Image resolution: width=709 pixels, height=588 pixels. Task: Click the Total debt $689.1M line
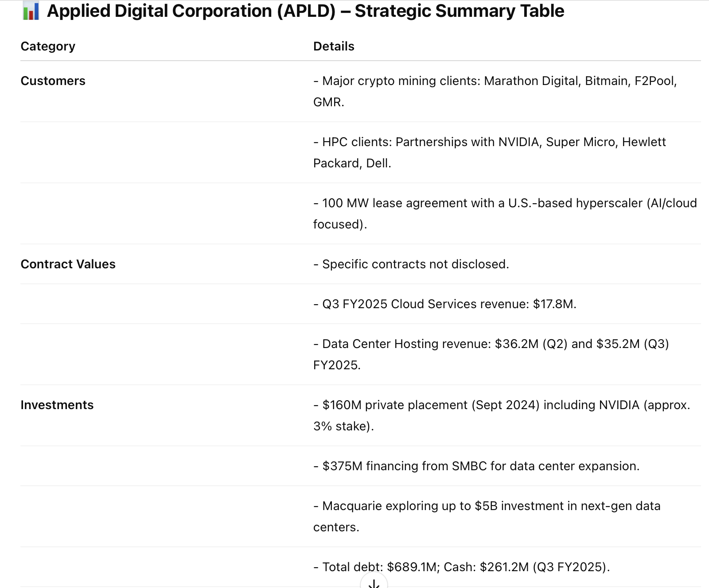[462, 567]
